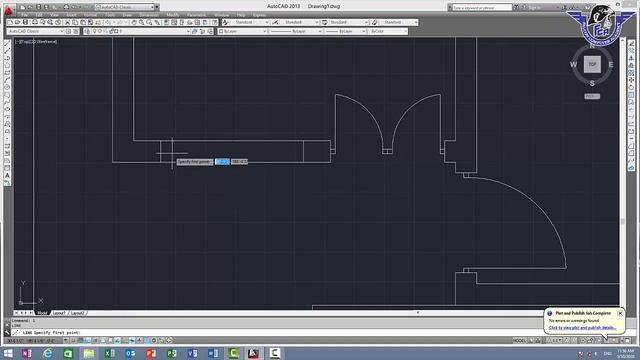Select the Rectangle draw tool
This screenshot has height=360, width=640.
coord(7,73)
